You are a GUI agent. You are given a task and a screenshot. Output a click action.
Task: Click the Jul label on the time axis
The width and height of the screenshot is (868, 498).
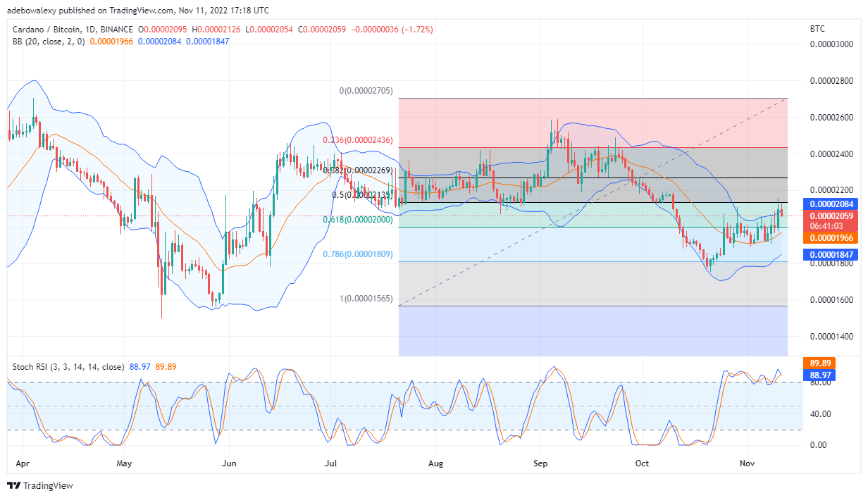331,463
